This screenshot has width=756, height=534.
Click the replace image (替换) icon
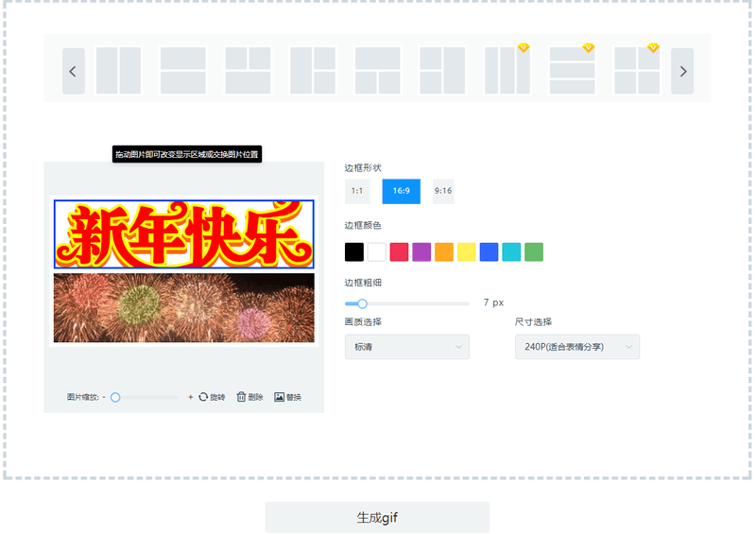(x=279, y=397)
